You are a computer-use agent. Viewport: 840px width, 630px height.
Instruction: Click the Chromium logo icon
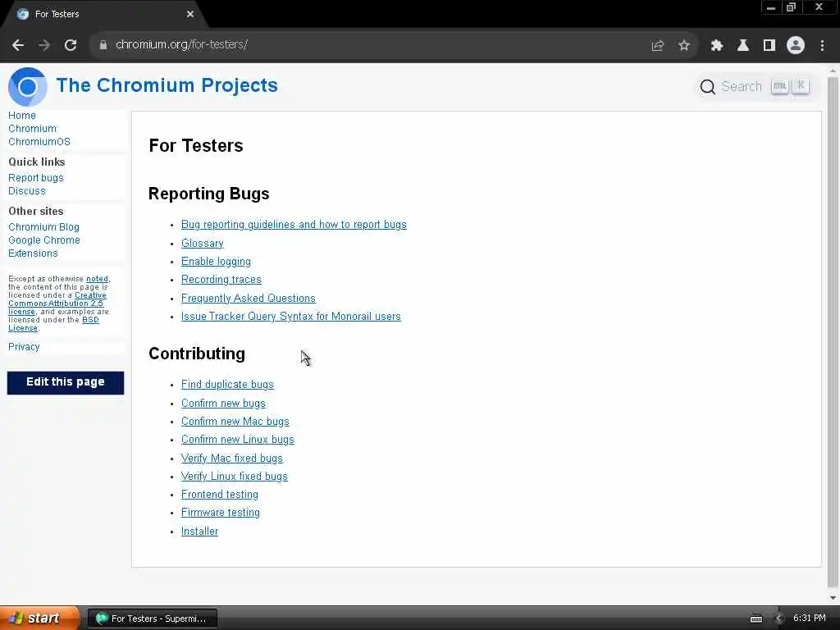pyautogui.click(x=27, y=86)
